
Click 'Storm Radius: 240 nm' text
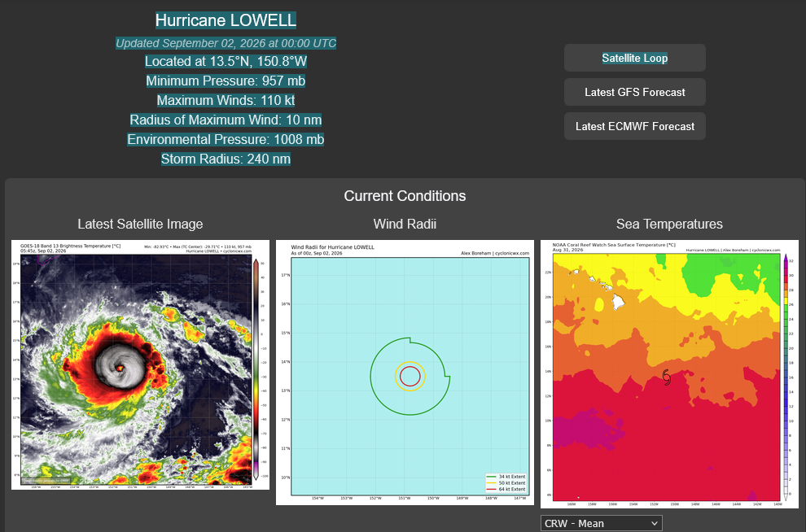pyautogui.click(x=226, y=159)
